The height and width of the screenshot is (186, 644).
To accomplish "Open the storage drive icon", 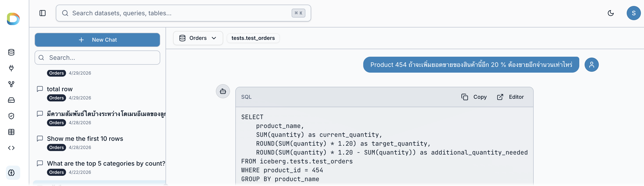I will [x=11, y=100].
